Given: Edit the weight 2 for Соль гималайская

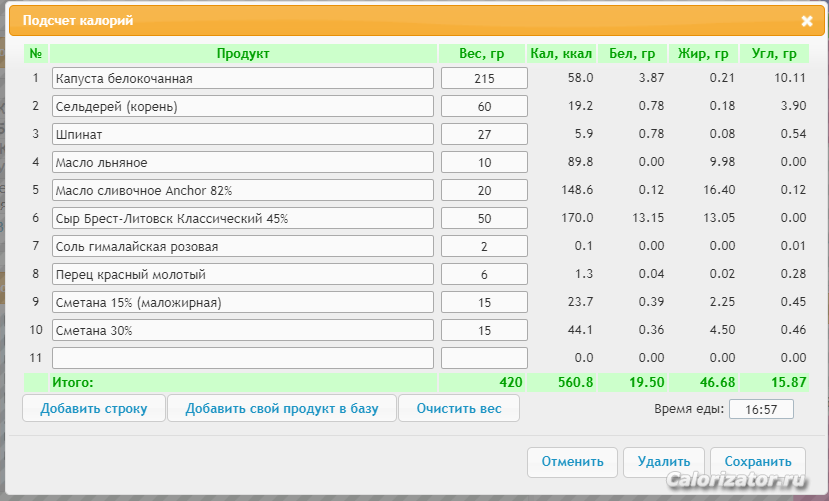Looking at the screenshot, I should tap(484, 246).
